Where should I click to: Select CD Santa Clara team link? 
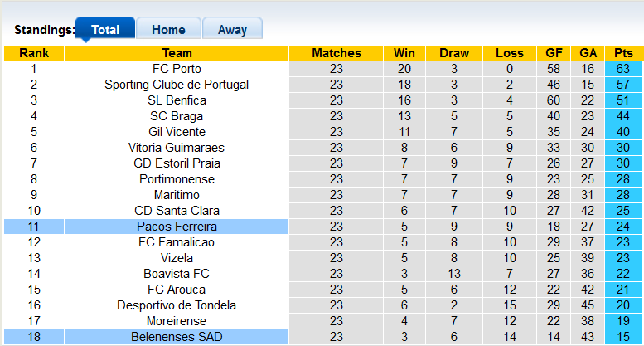(177, 211)
